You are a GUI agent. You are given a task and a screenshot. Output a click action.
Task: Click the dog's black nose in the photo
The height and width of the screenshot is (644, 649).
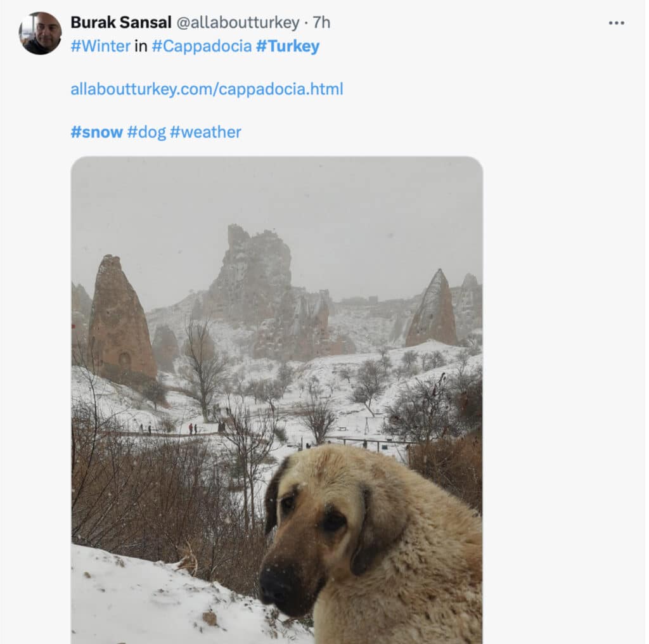coord(276,586)
